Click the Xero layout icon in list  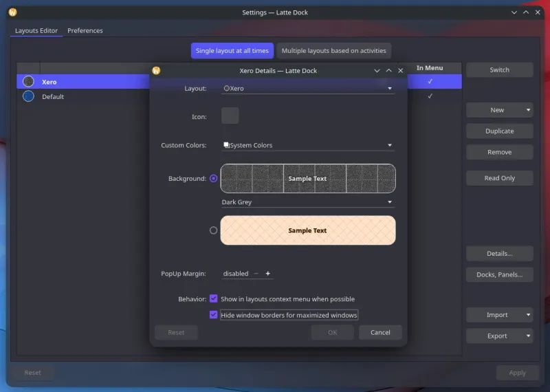pos(28,81)
